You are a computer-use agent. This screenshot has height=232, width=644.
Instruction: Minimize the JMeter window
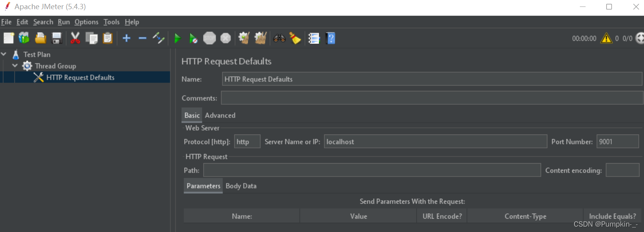pos(583,7)
